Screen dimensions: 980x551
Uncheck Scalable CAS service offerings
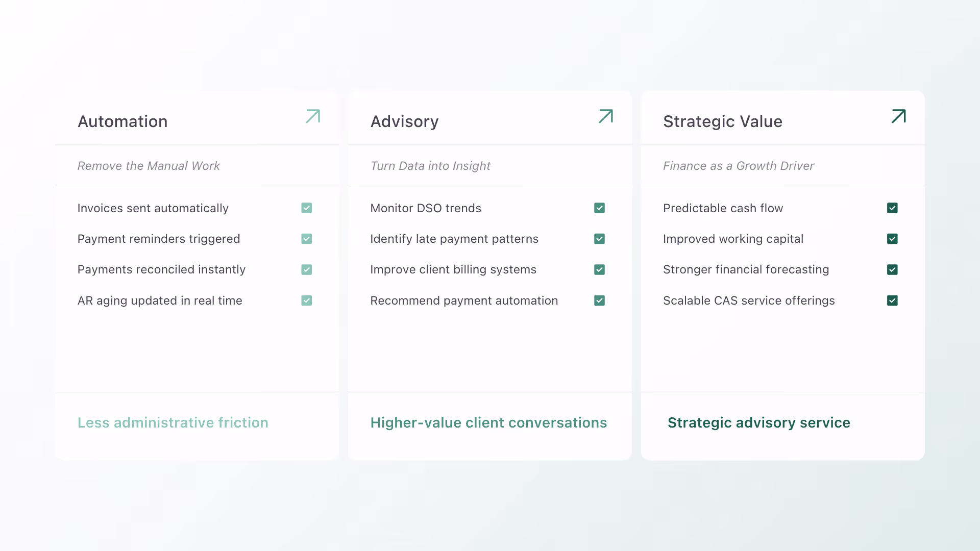[893, 300]
